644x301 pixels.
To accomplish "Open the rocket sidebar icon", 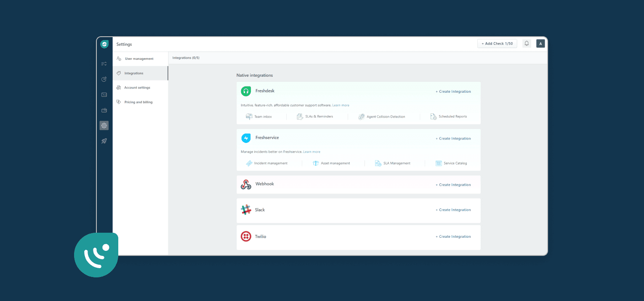I will coord(104,141).
